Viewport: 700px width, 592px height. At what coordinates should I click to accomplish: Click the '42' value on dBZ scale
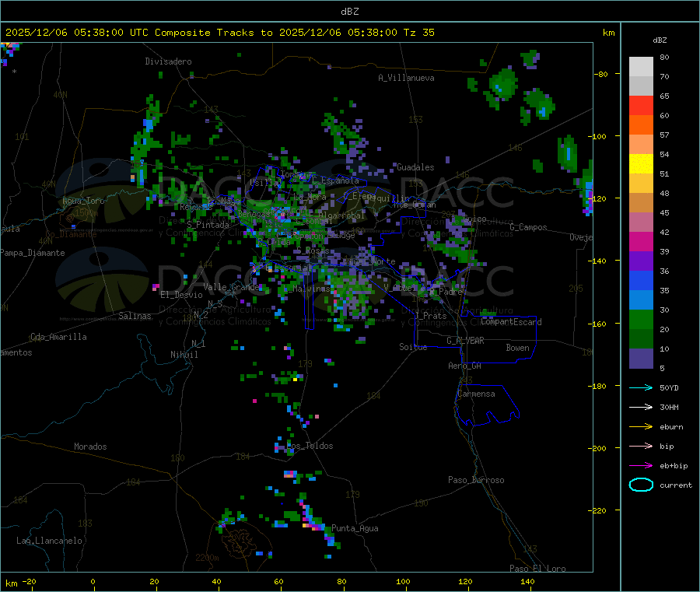coord(664,232)
